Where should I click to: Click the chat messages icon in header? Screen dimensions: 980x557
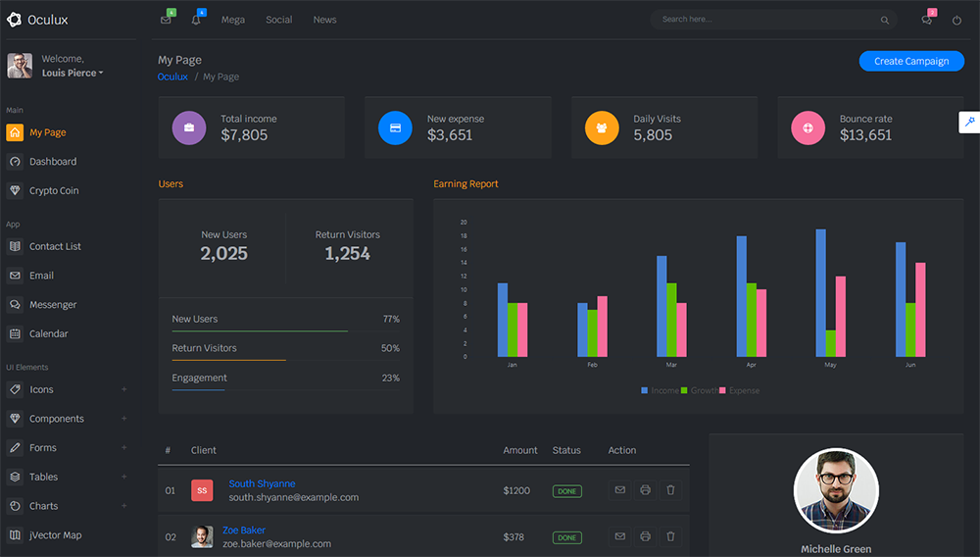tap(927, 21)
